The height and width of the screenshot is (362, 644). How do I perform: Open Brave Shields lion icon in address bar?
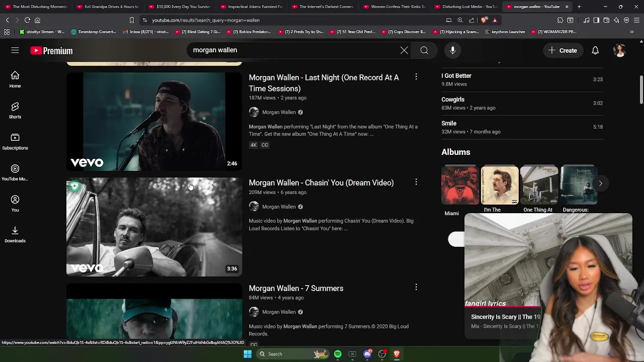click(484, 20)
